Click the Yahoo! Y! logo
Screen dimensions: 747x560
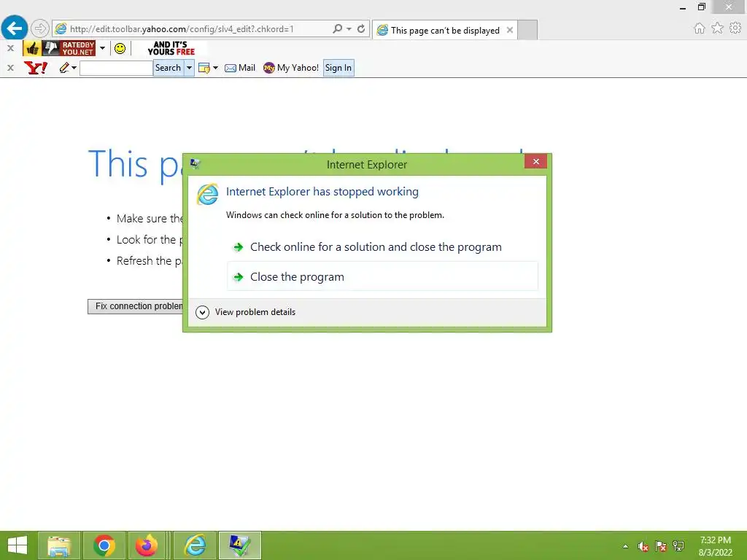coord(36,68)
